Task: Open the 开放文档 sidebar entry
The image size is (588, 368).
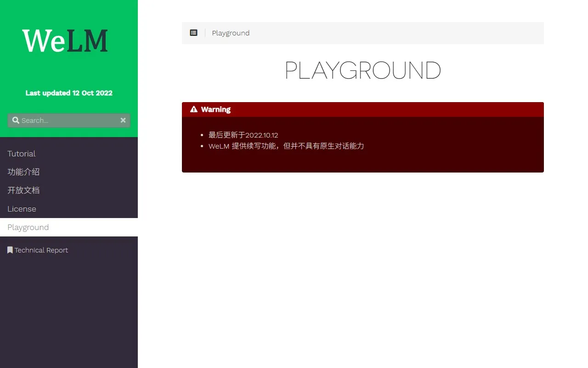Action: [x=23, y=190]
